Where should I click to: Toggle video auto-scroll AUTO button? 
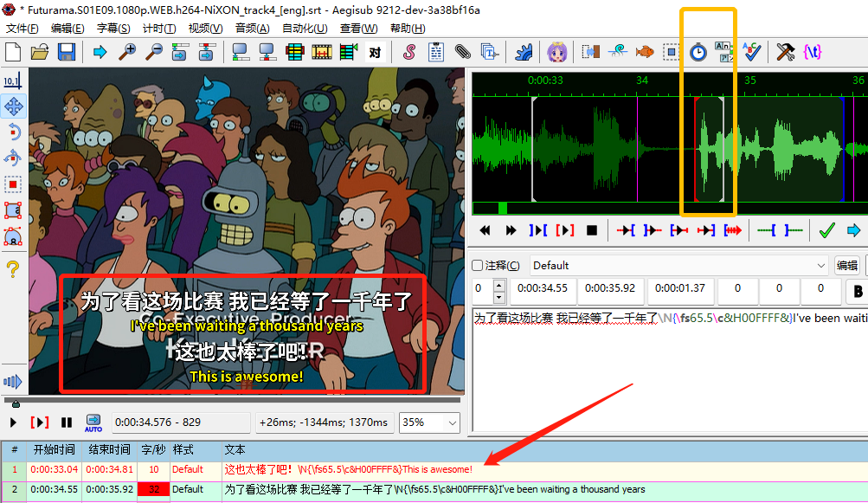[93, 422]
